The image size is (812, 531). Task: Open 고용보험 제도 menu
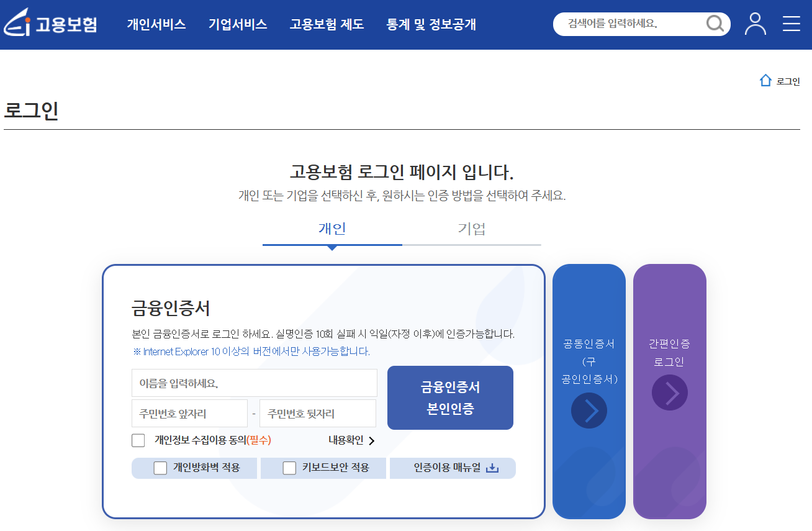point(327,24)
